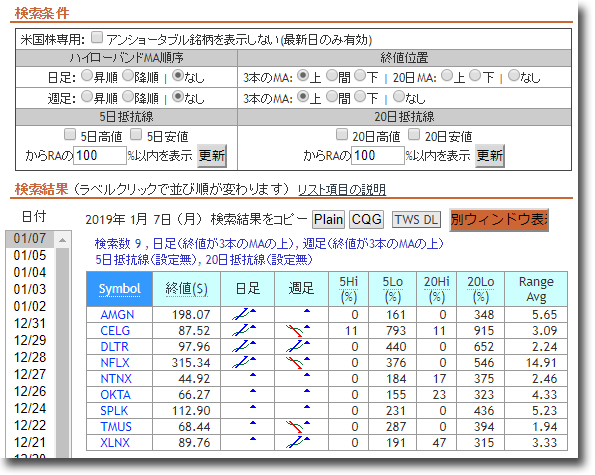This screenshot has width=595, height=475.
Task: Sort by the 20Hi(%) column header
Action: click(x=436, y=289)
